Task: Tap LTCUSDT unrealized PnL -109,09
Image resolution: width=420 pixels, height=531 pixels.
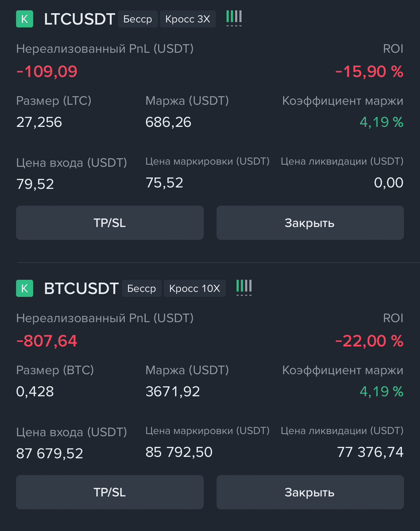Action: coord(47,72)
